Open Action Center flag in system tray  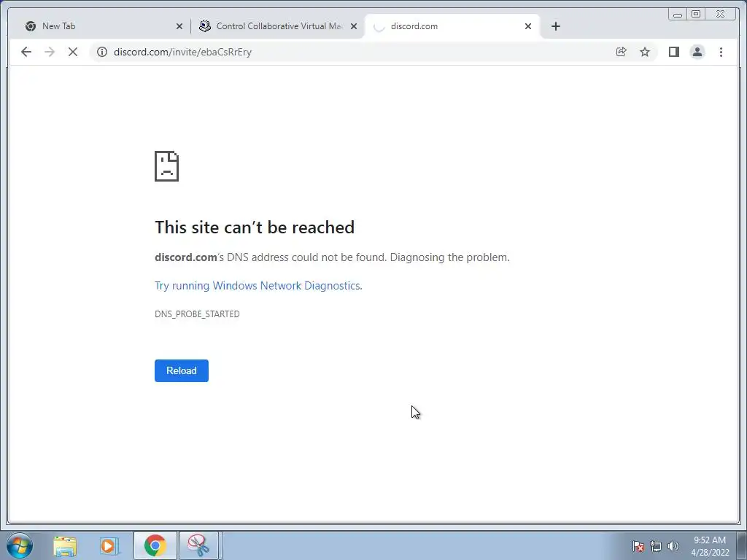(638, 546)
